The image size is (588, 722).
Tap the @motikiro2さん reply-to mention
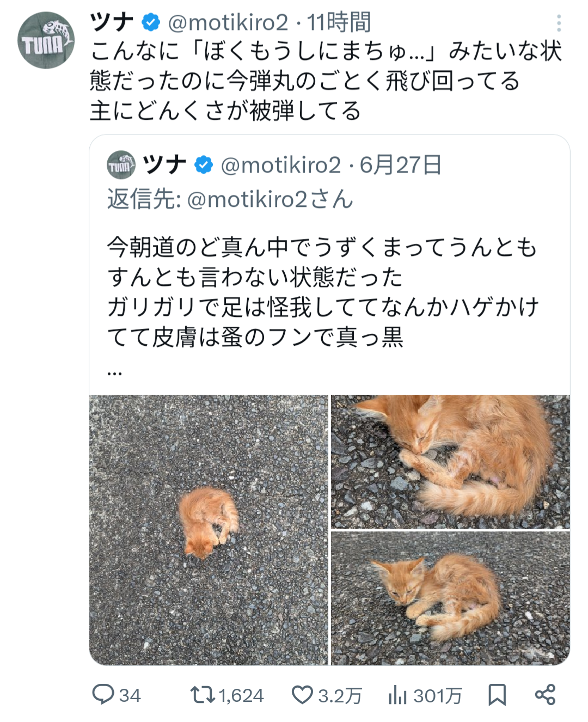270,199
